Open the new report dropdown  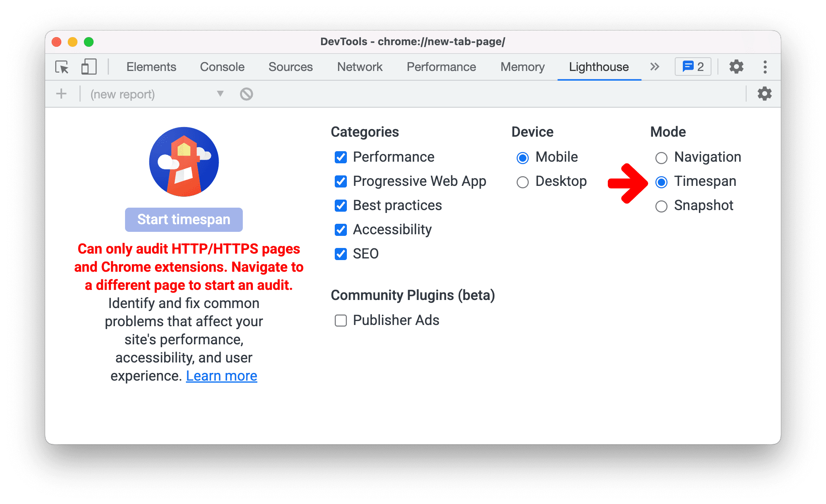tap(219, 94)
